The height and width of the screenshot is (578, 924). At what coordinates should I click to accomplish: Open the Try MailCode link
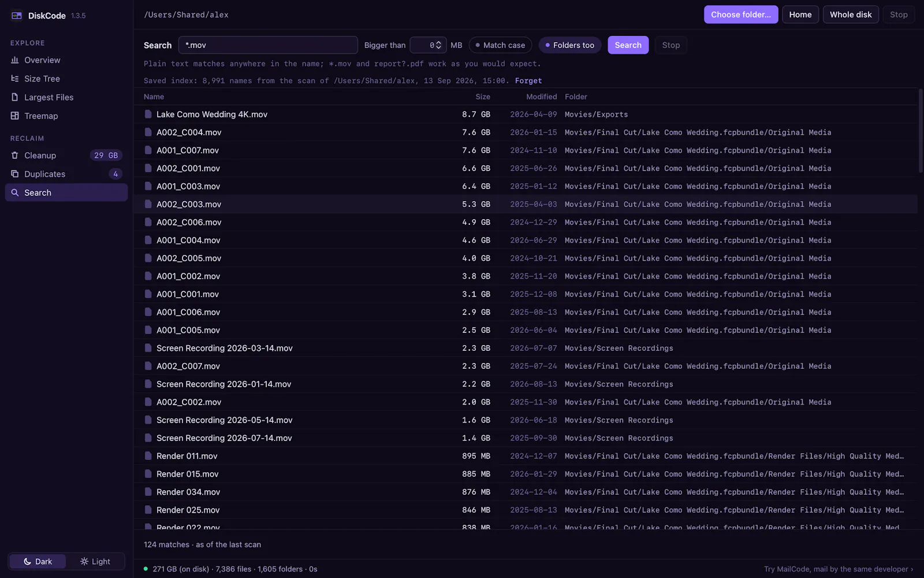click(x=839, y=569)
